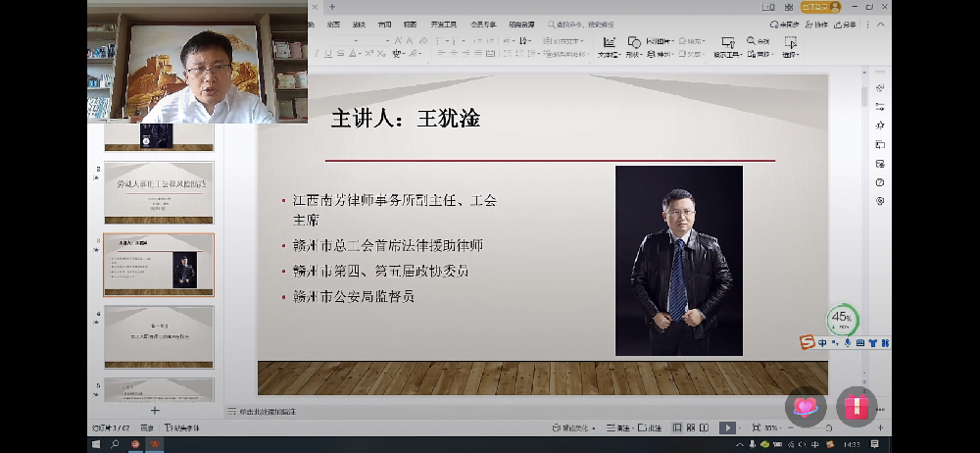
Task: Open the Windows Start menu
Action: pyautogui.click(x=96, y=444)
